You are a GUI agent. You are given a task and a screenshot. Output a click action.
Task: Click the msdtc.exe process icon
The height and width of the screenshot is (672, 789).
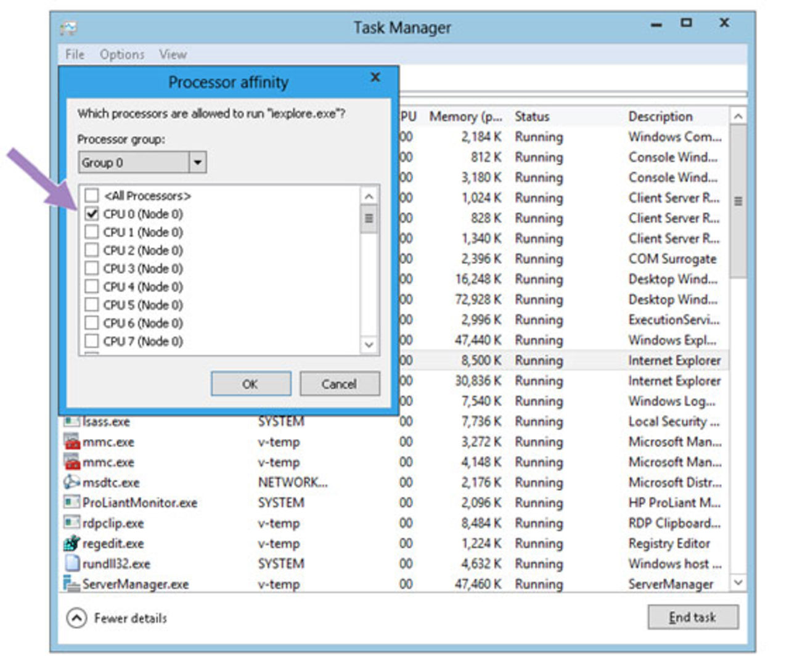72,482
